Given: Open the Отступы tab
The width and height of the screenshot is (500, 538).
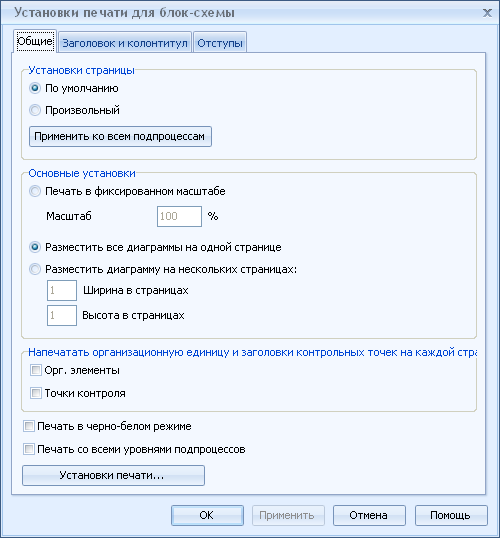Looking at the screenshot, I should coord(220,43).
